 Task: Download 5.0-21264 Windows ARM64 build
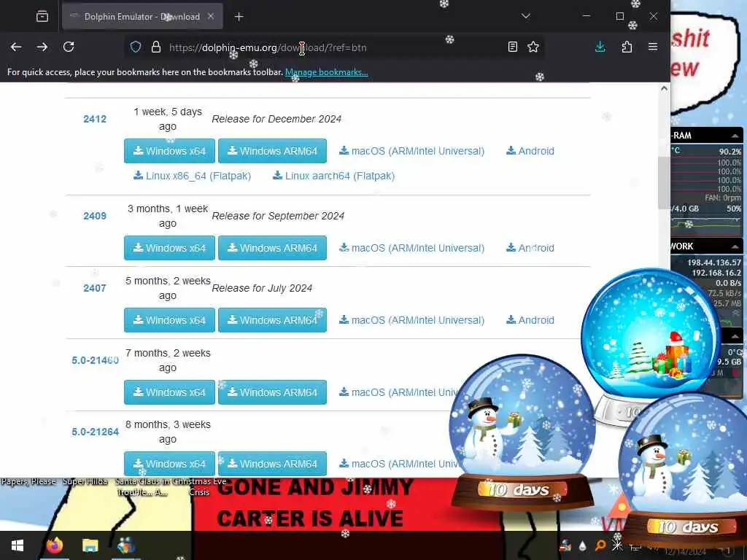click(273, 464)
